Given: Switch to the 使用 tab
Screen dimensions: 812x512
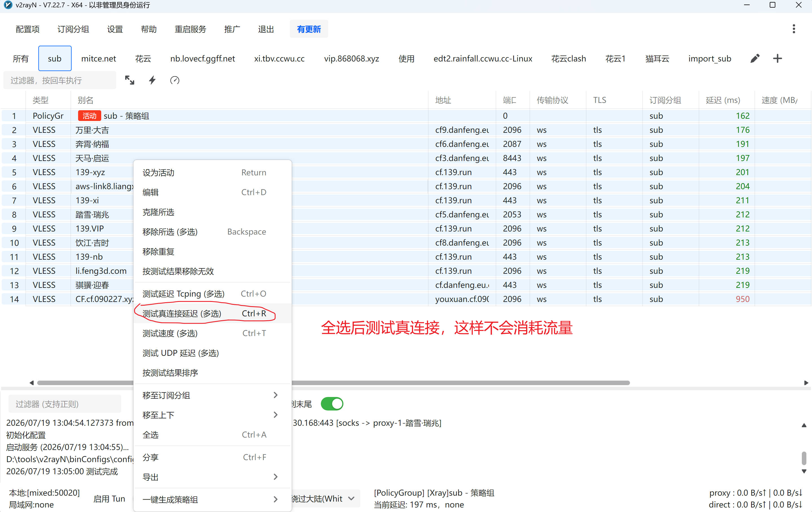Looking at the screenshot, I should [x=406, y=59].
